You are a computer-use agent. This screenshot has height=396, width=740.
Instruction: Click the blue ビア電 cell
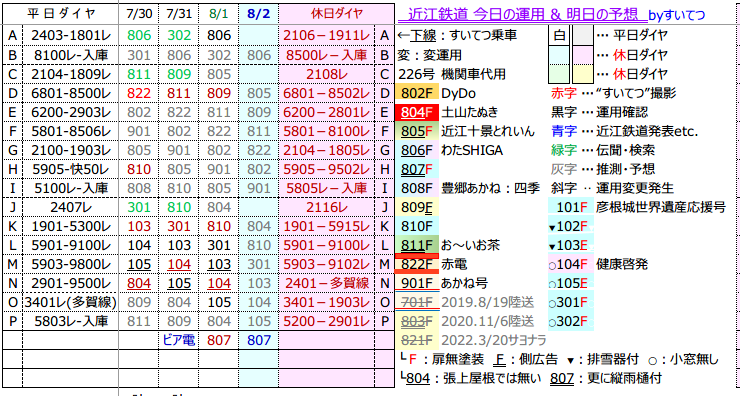pos(179,340)
